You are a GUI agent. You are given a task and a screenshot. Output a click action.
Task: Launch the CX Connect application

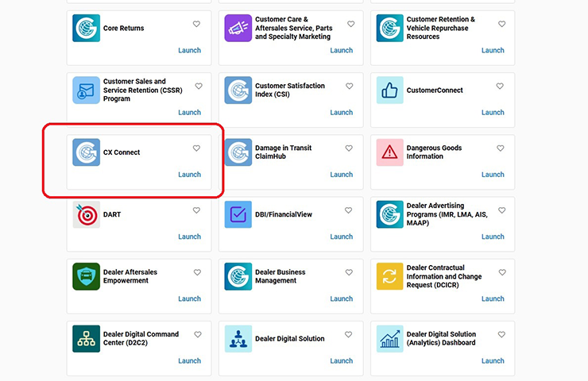[189, 175]
